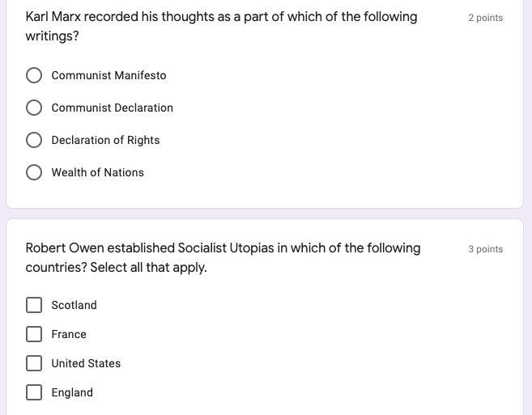Select the Declaration of Rights radio button
Screen dimensions: 532x415
pos(34,140)
